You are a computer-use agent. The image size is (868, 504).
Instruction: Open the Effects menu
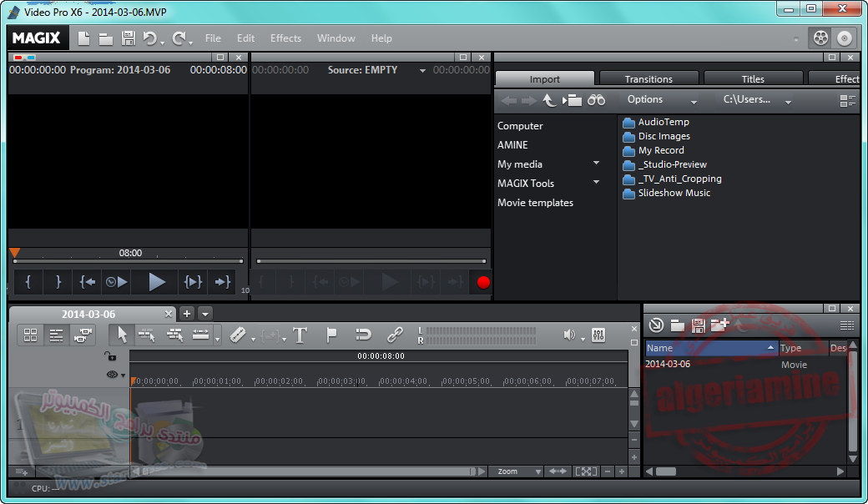[285, 38]
